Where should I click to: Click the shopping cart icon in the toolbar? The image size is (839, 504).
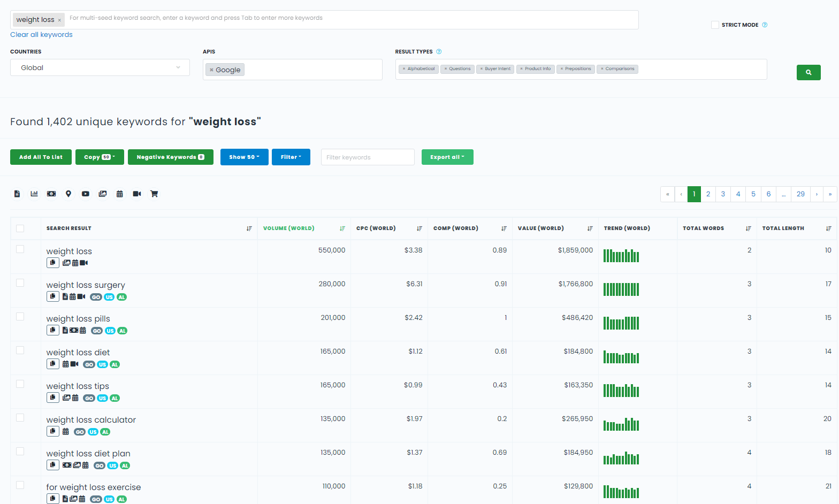point(154,194)
